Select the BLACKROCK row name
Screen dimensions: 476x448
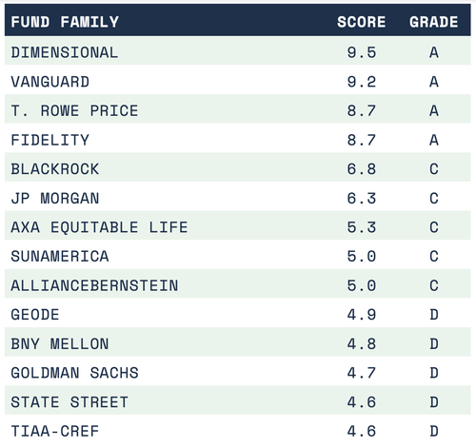55,169
